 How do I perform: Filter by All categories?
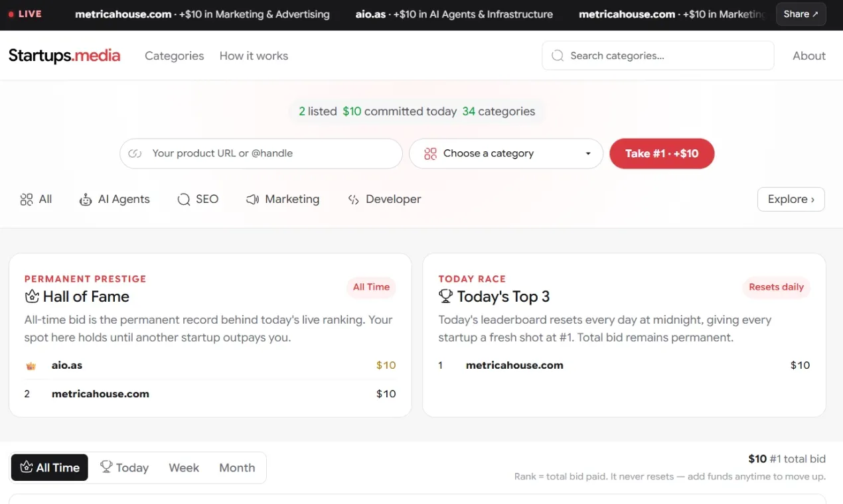click(x=36, y=199)
